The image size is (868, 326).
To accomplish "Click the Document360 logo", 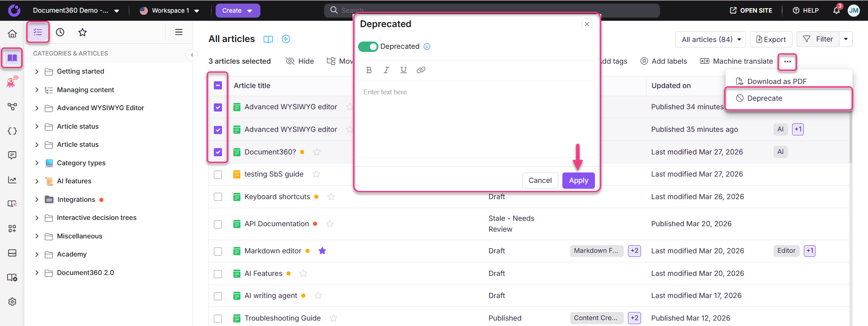I will tap(14, 10).
